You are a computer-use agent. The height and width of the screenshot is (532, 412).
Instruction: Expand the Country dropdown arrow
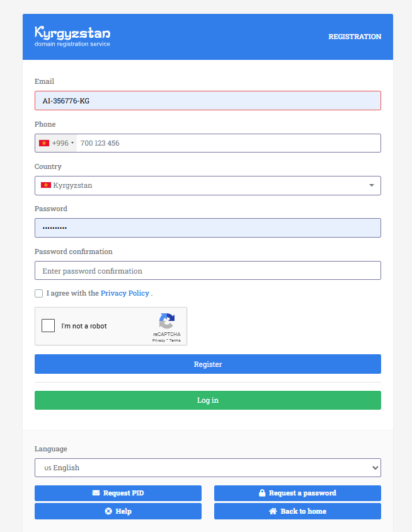click(371, 185)
